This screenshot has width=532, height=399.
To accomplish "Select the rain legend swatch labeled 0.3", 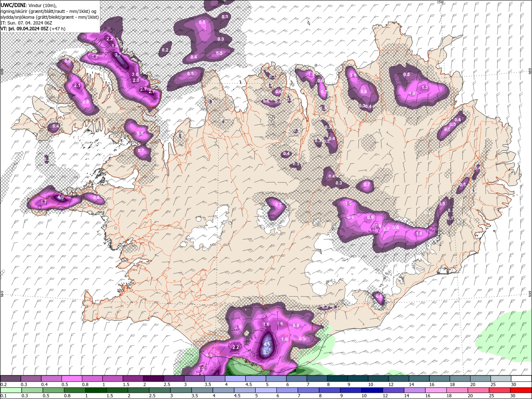I will point(32,390).
